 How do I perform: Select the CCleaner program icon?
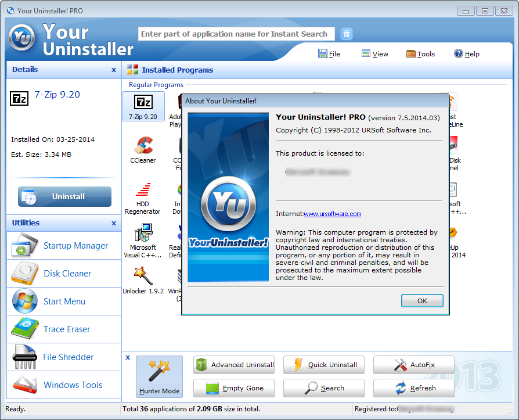143,145
